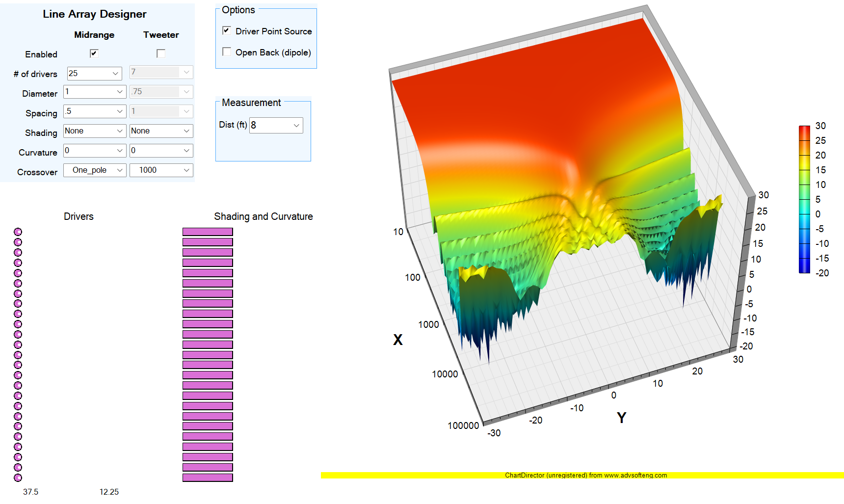Viewport: 844px width, 504px height.
Task: Click the 37.5 value below drivers
Action: [x=30, y=492]
